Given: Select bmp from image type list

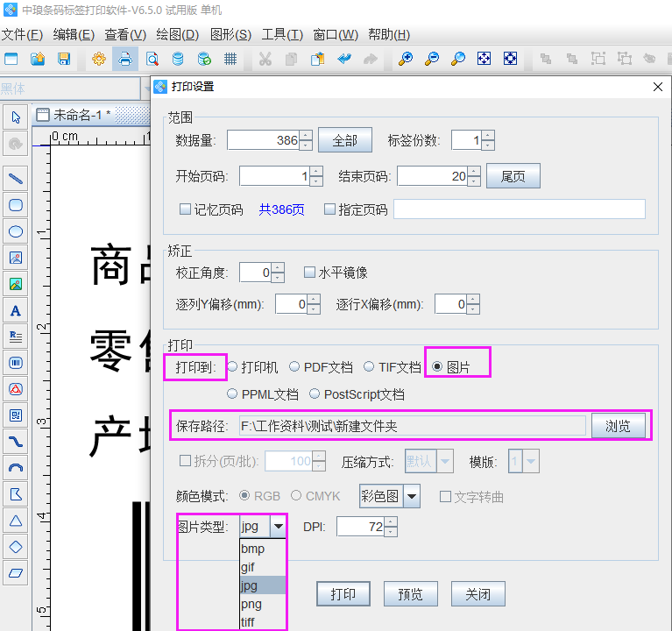Looking at the screenshot, I should (262, 549).
